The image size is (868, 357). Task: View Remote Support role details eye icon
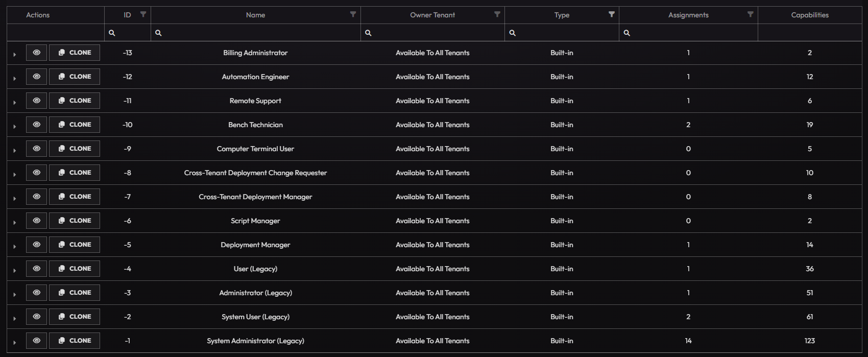point(37,101)
